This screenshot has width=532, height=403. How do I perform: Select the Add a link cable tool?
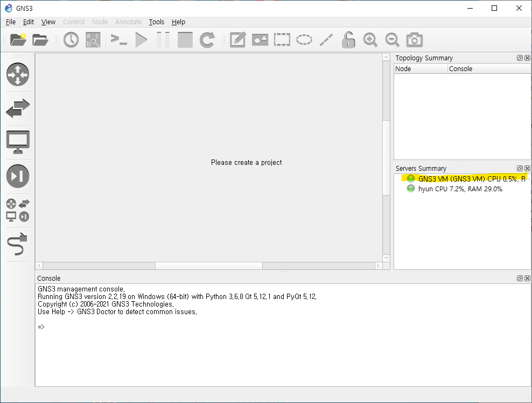17,244
